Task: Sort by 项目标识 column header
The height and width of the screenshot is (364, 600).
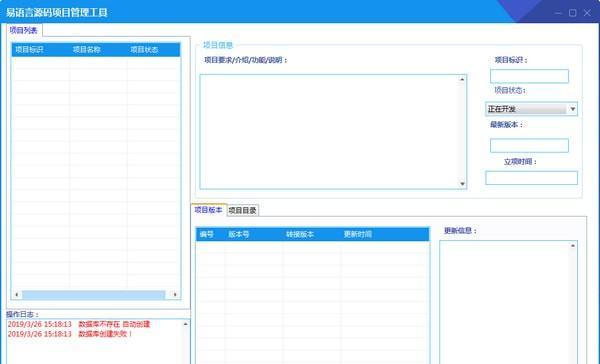Action: [41, 50]
